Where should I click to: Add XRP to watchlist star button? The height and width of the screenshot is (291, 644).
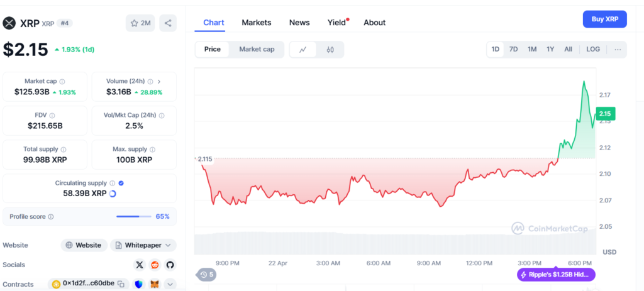point(140,23)
